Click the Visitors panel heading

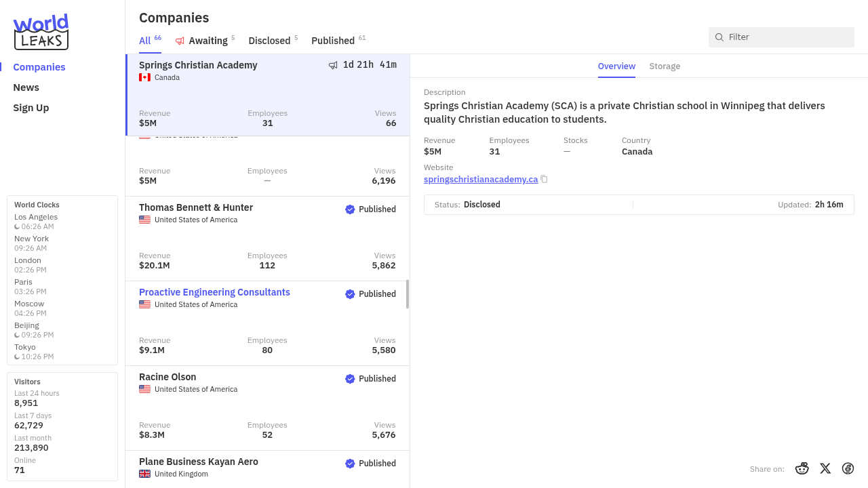coord(27,382)
